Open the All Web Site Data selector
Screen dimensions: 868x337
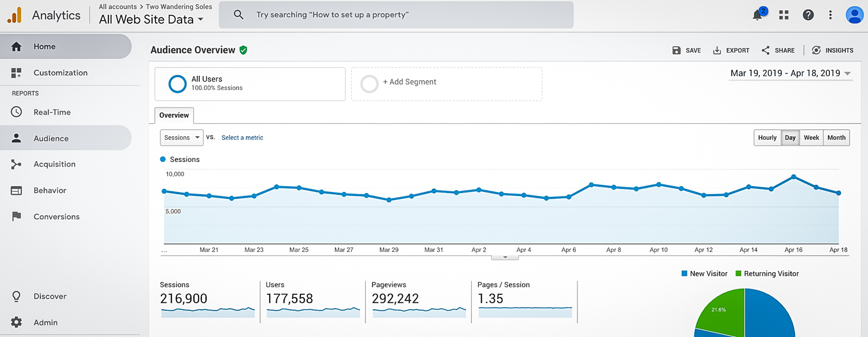click(151, 19)
